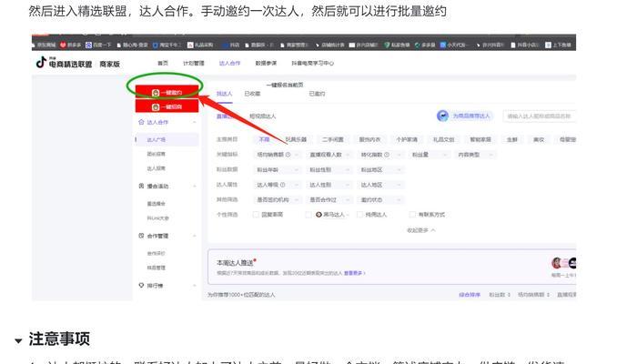Select the 二手闲置 category filter
617x364 pixels.
(332, 139)
